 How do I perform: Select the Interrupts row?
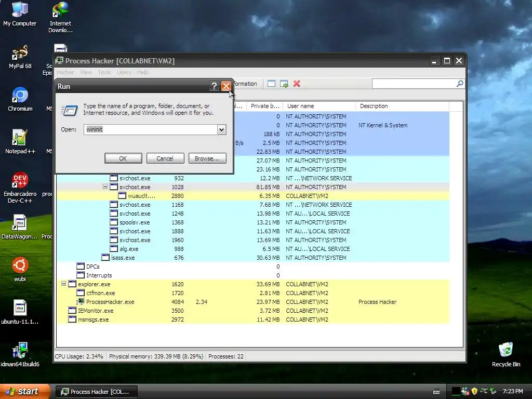(253, 275)
